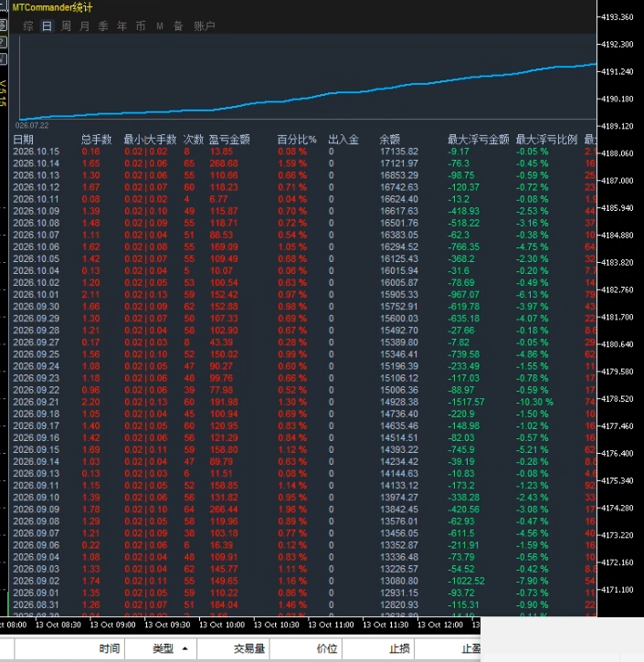Click the 出入金 column header
The height and width of the screenshot is (662, 644).
343,140
